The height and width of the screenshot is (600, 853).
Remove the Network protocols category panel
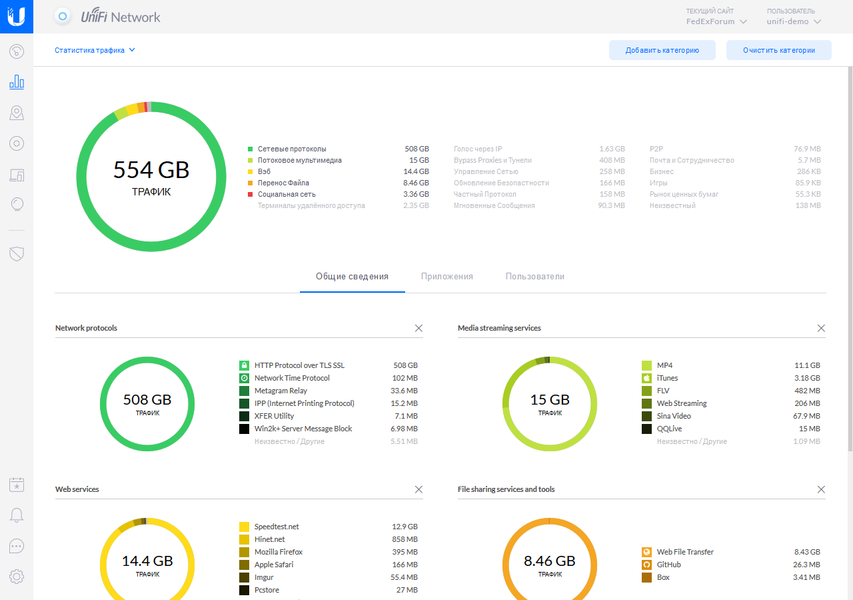pyautogui.click(x=418, y=328)
